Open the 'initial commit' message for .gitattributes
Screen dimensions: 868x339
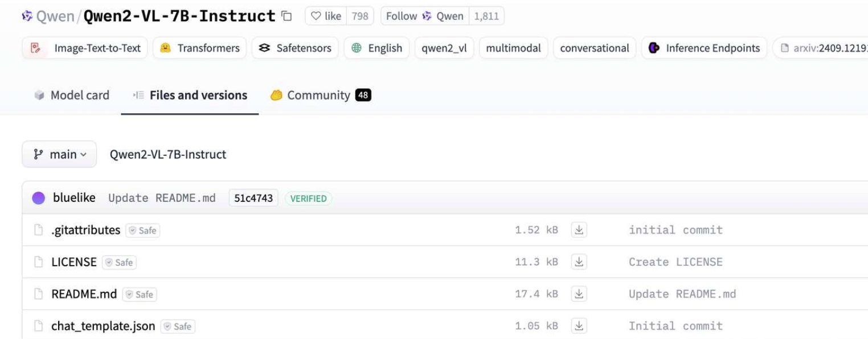pos(675,230)
